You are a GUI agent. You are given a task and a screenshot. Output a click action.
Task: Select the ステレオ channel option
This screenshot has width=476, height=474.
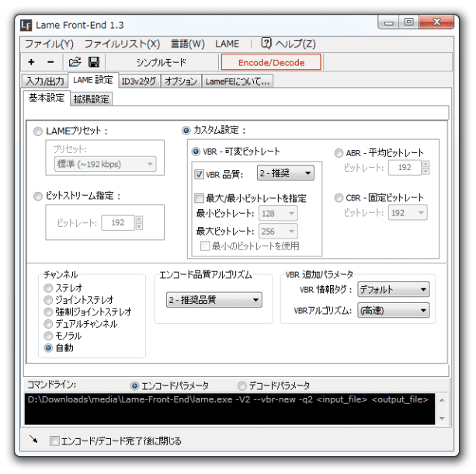[48, 288]
